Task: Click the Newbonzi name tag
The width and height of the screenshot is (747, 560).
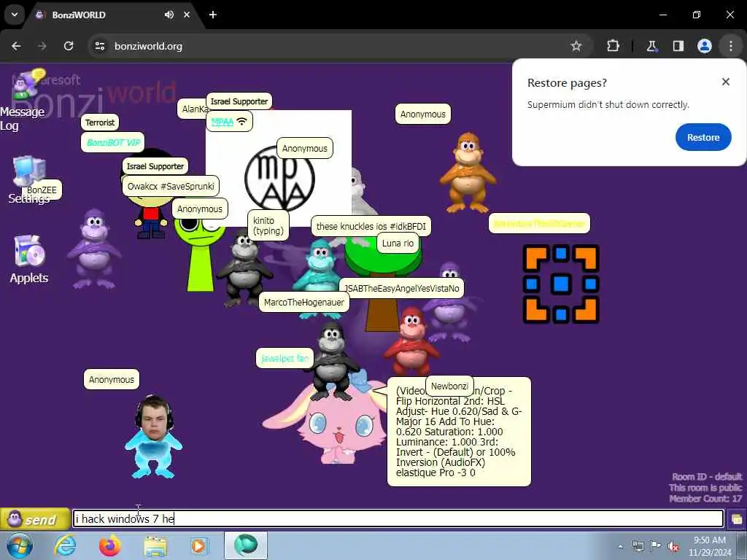Action: tap(449, 386)
